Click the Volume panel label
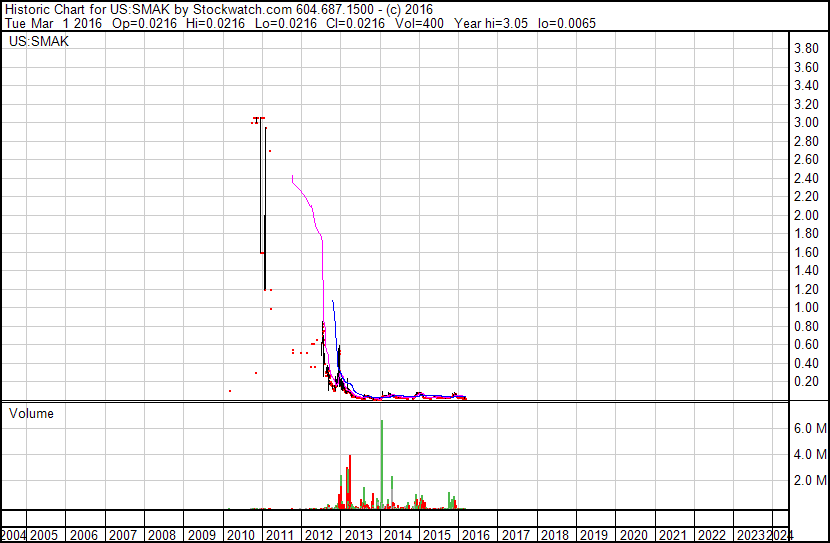Screen dimensions: 830x543 click(31, 413)
